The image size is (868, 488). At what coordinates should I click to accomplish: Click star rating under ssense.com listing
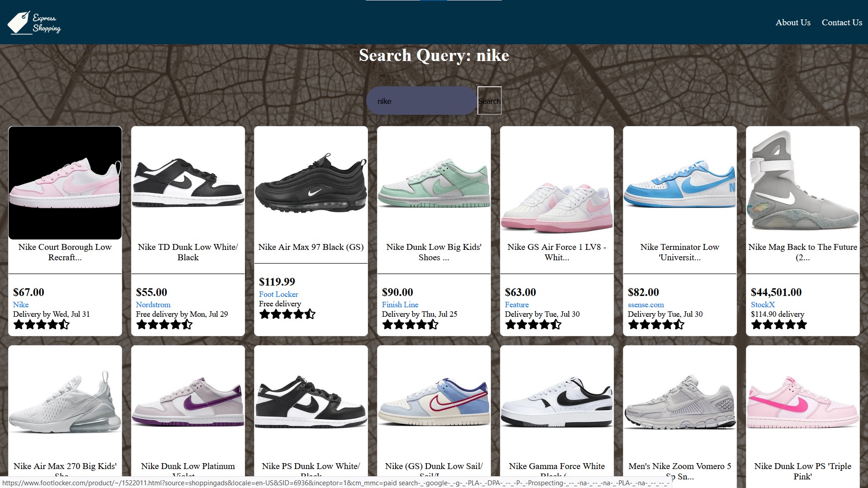point(656,324)
